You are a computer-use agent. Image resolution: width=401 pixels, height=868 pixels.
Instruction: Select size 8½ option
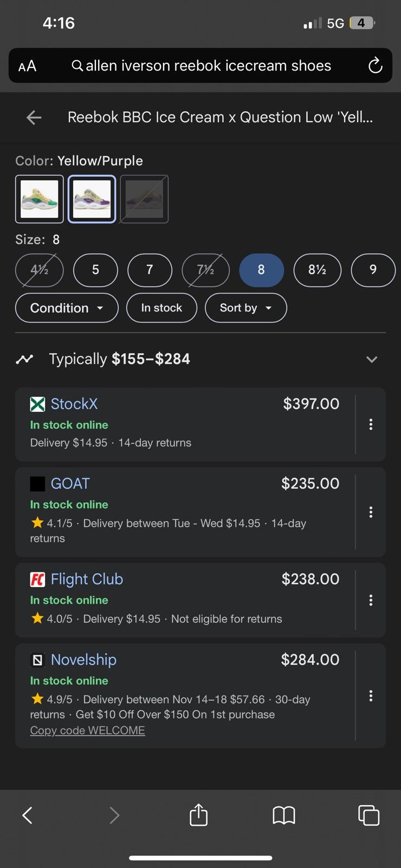317,270
